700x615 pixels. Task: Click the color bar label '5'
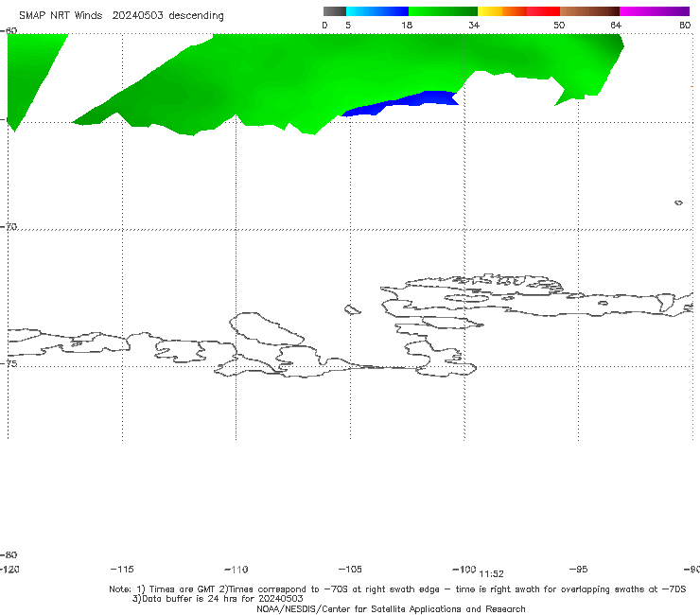[x=348, y=26]
